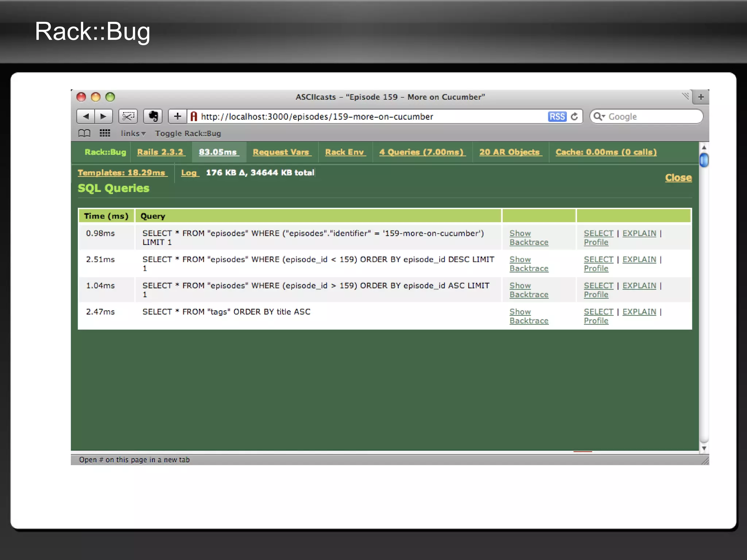Screen dimensions: 747x560
Task: Click the RSS badge in address bar
Action: click(x=557, y=117)
